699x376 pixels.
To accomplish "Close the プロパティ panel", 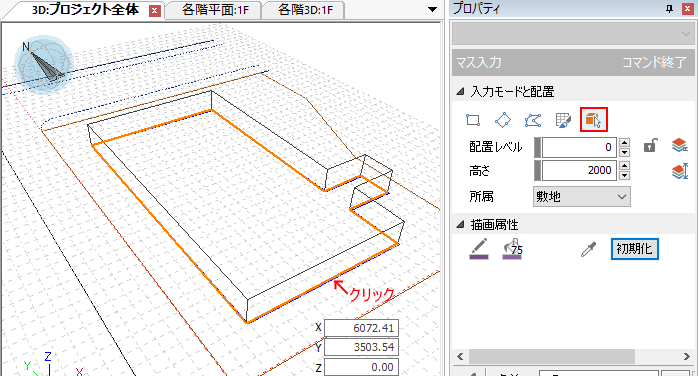I will (x=688, y=9).
